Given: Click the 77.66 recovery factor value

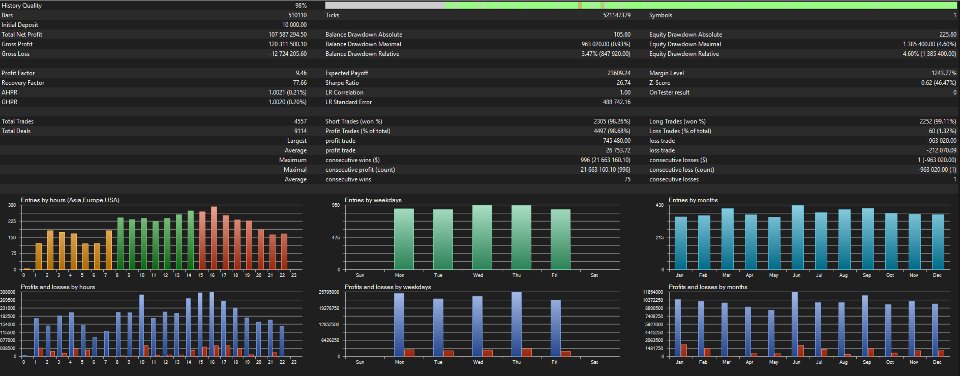Looking at the screenshot, I should 300,83.
